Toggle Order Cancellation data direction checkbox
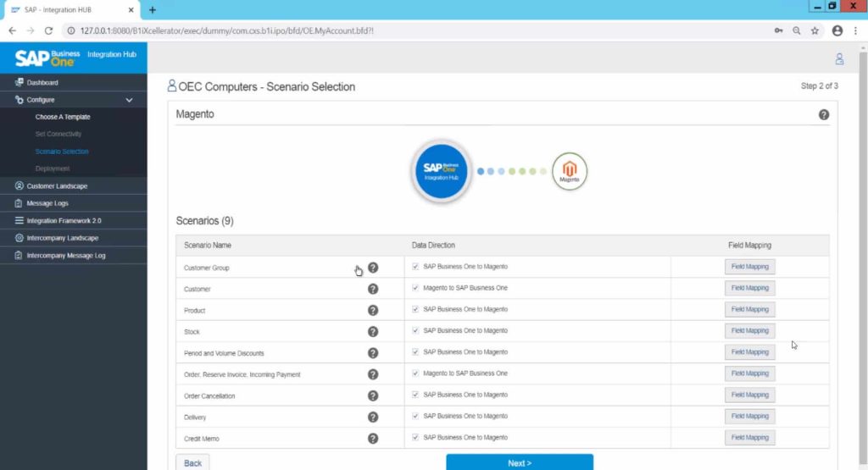Viewport: 868px width, 470px height. [415, 395]
